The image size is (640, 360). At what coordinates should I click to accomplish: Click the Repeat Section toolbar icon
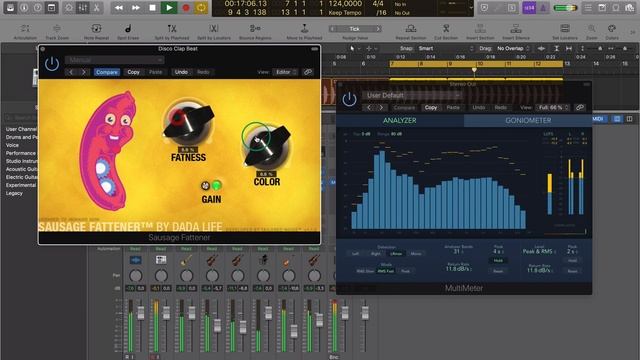(411, 28)
